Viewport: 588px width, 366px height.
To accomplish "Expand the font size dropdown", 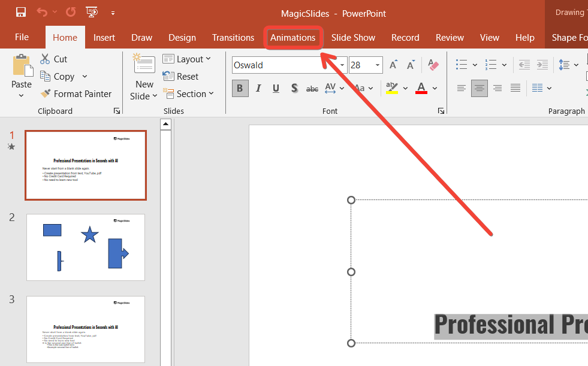I will click(x=378, y=65).
